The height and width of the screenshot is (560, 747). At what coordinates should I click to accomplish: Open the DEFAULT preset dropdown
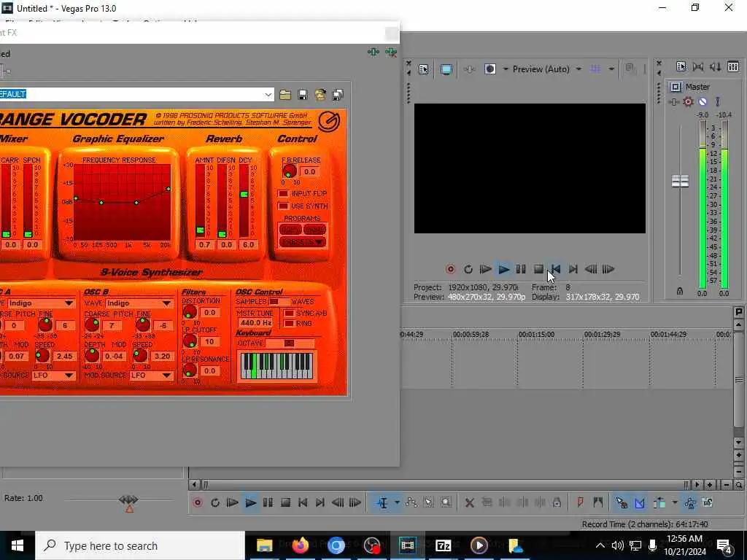(x=268, y=95)
